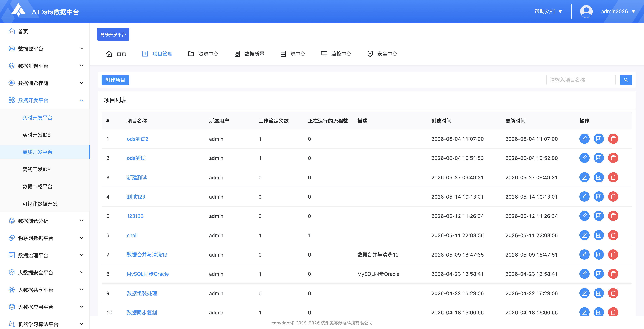Image resolution: width=644 pixels, height=329 pixels.
Task: Click the 创建项目 button
Action: (x=115, y=80)
